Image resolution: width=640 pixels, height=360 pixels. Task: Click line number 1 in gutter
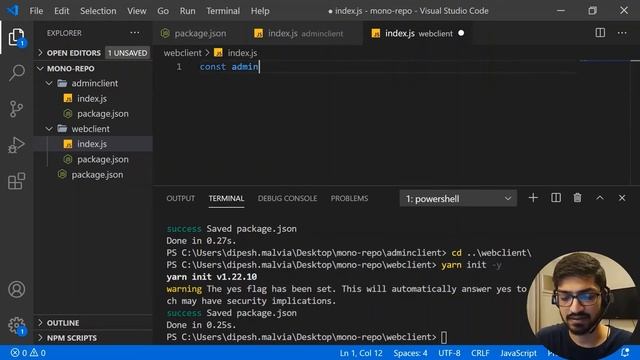point(179,67)
